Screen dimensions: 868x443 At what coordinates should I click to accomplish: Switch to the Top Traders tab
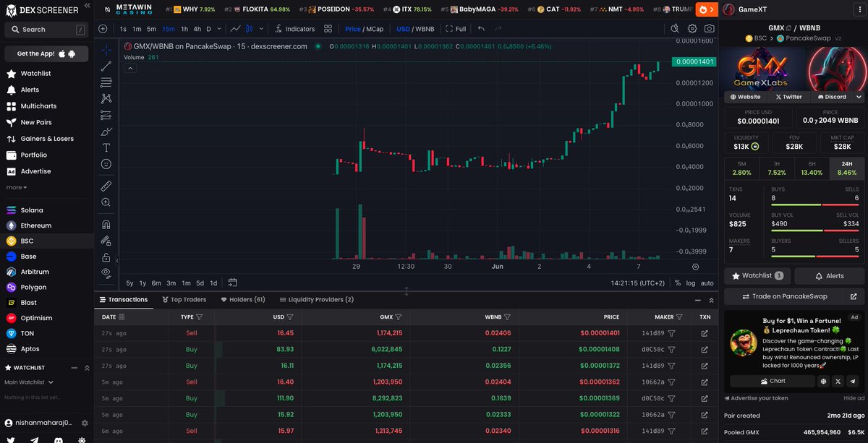coord(183,299)
